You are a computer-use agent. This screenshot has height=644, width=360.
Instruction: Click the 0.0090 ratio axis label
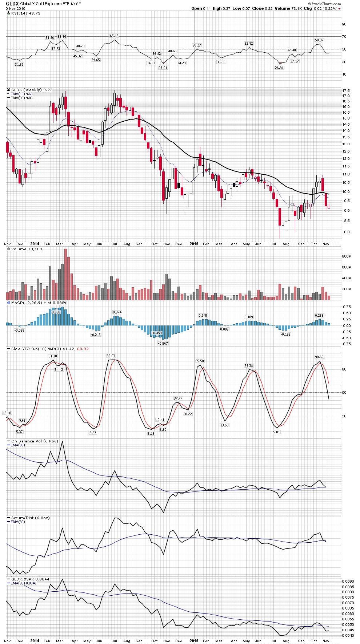(348, 582)
